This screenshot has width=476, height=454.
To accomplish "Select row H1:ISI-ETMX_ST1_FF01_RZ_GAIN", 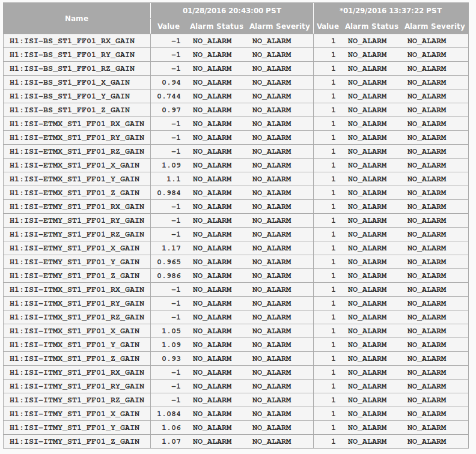I will pos(236,151).
